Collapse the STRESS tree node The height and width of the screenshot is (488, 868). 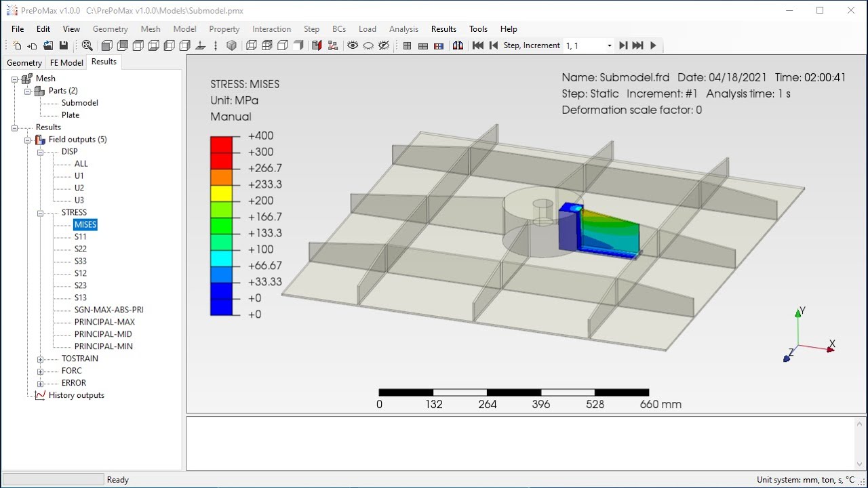41,213
